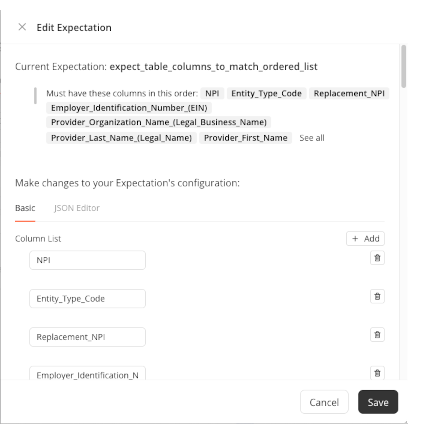Delete the Entity_Type_Code column entry
Screen dimensions: 432x434
[x=377, y=296]
